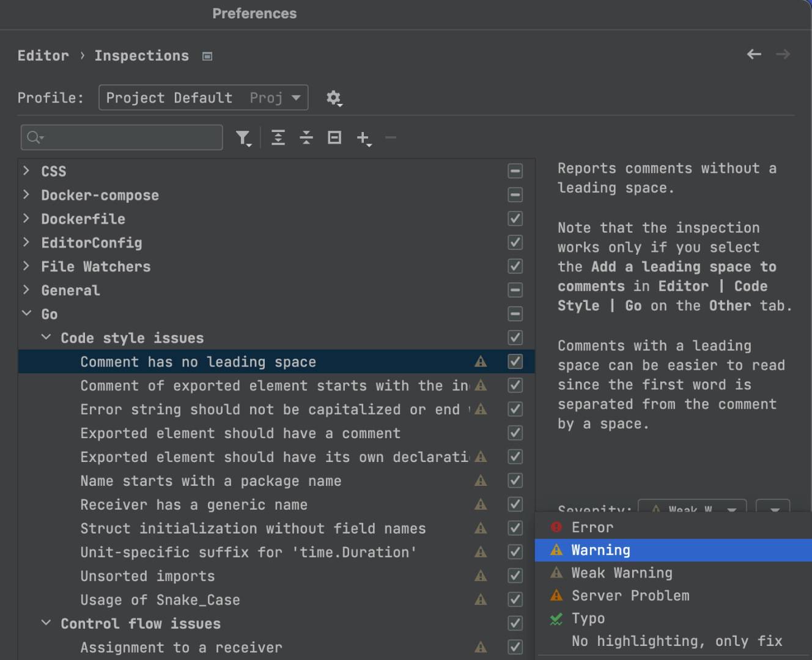This screenshot has height=660, width=812.
Task: Collapse the Go inspections group
Action: (x=26, y=314)
